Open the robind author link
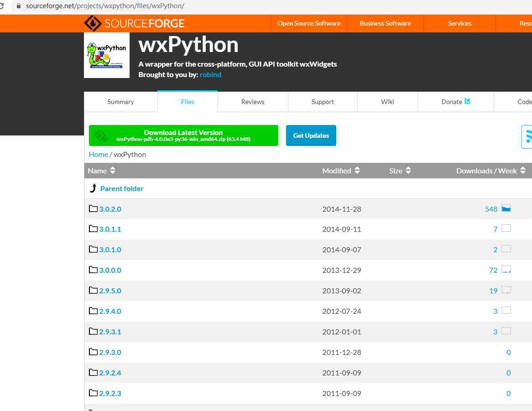This screenshot has width=532, height=411. (x=210, y=75)
